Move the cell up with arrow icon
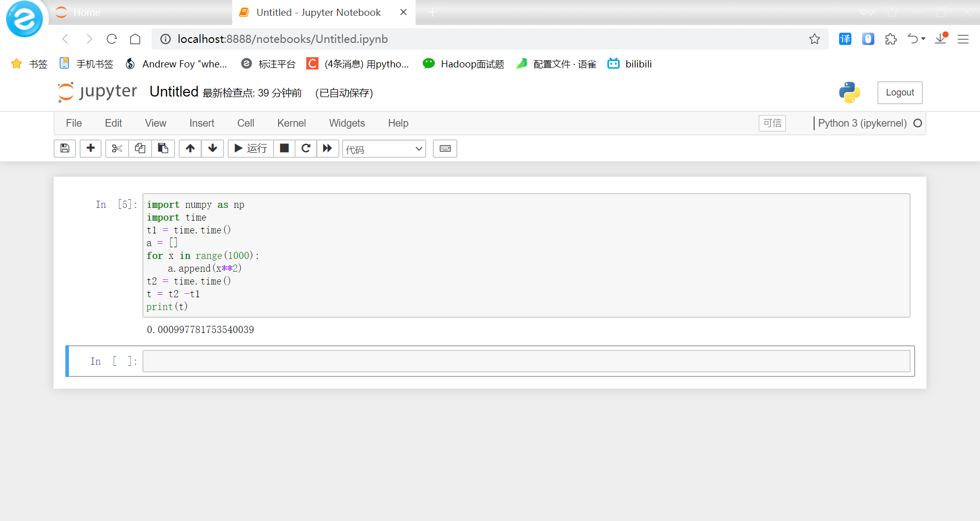 click(190, 149)
